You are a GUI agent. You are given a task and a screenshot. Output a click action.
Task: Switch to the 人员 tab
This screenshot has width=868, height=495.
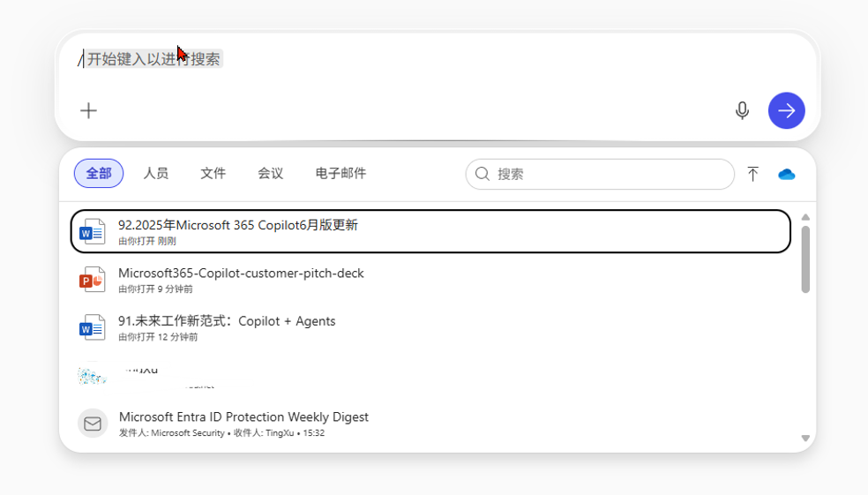click(156, 173)
